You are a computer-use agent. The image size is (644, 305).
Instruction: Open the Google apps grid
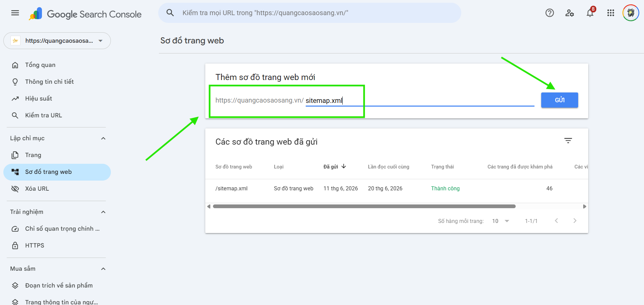click(x=611, y=13)
